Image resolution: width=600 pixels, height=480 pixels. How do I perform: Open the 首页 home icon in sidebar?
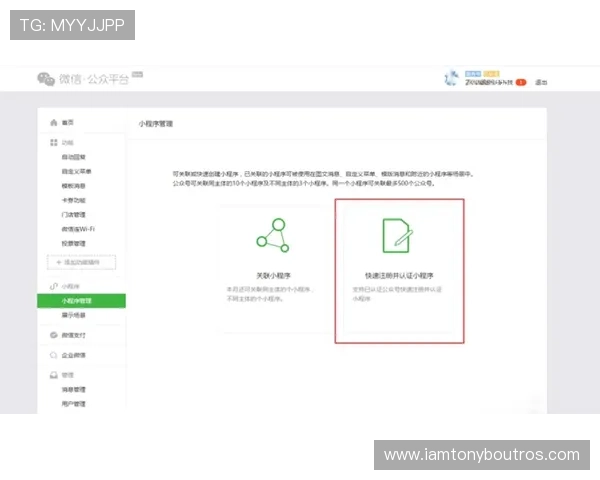click(54, 122)
